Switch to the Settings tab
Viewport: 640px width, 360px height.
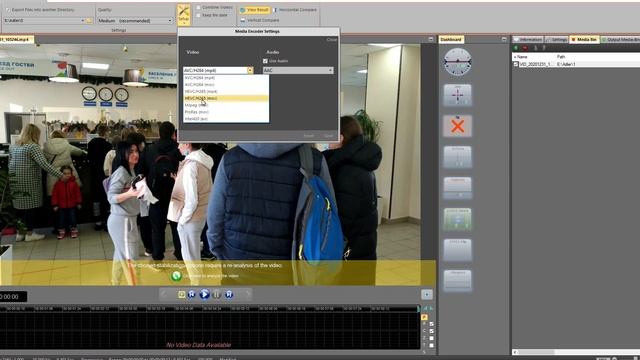557,40
